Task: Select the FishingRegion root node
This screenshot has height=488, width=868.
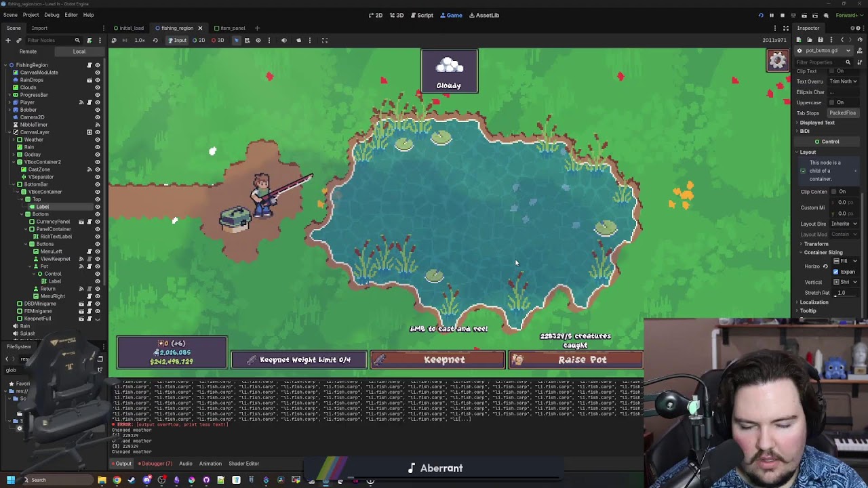Action: (x=31, y=65)
